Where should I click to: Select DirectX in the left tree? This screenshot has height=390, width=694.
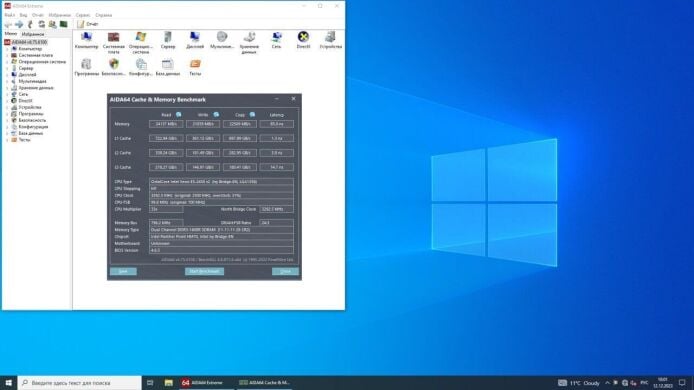[x=25, y=100]
